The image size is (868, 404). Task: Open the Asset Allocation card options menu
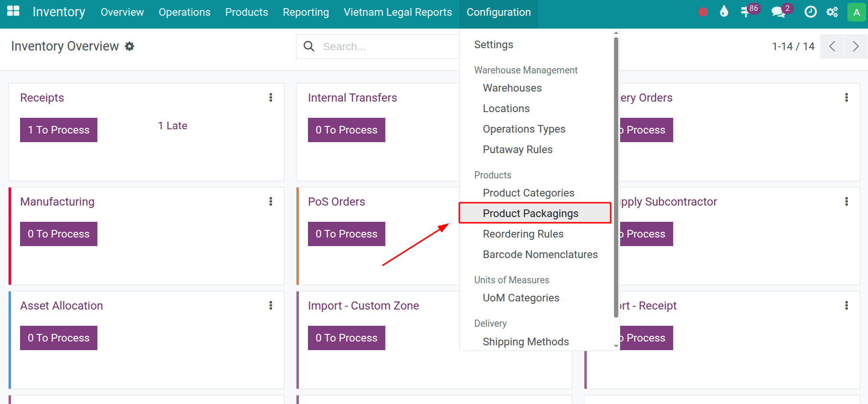click(271, 305)
